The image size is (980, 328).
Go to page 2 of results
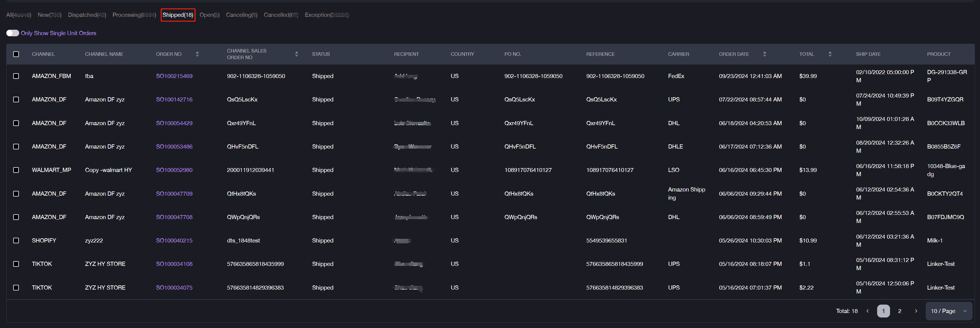[x=899, y=311]
